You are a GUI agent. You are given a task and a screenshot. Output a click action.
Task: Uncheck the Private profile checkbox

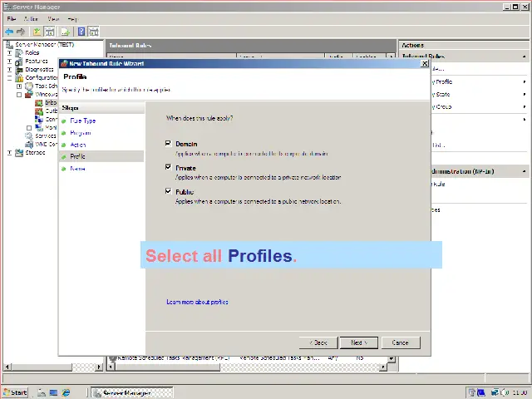[x=168, y=167]
